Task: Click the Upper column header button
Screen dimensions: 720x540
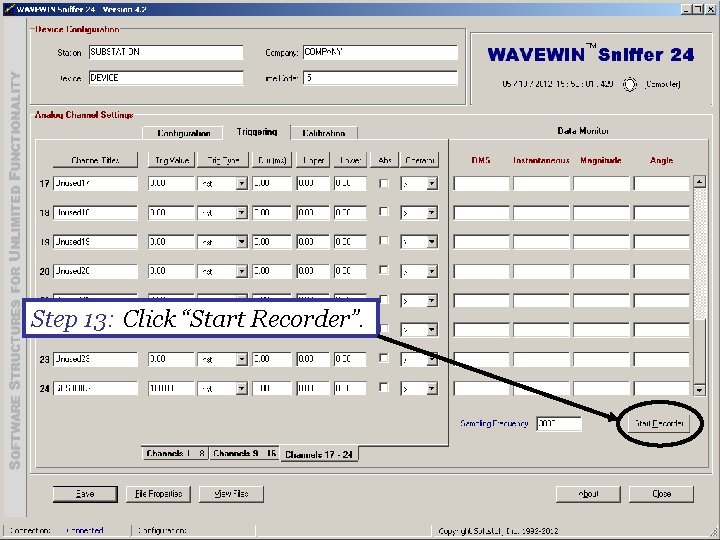Action: pos(313,160)
